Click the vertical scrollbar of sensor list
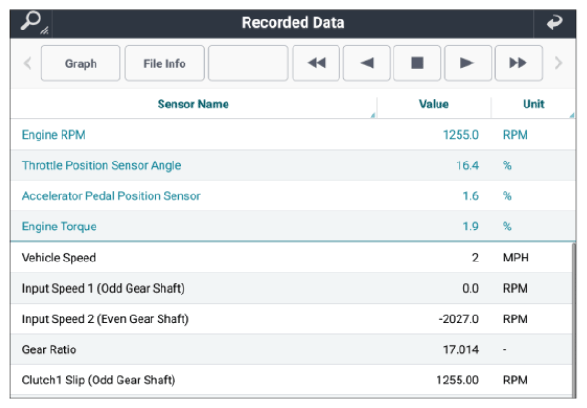Viewport: 587px width, 408px height. (x=574, y=320)
